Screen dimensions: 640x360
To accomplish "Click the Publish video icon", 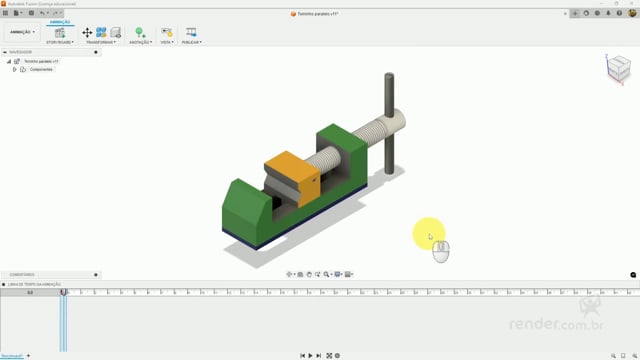I will [x=191, y=32].
